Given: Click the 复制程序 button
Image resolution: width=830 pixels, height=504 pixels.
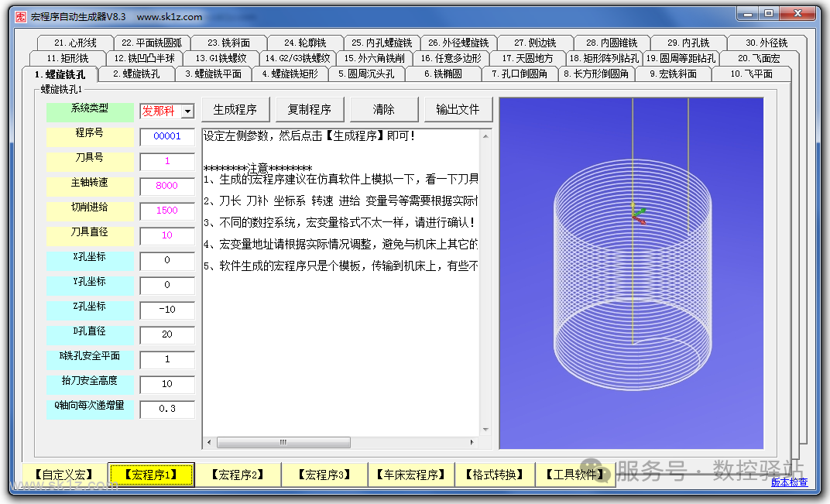Looking at the screenshot, I should pyautogui.click(x=310, y=110).
